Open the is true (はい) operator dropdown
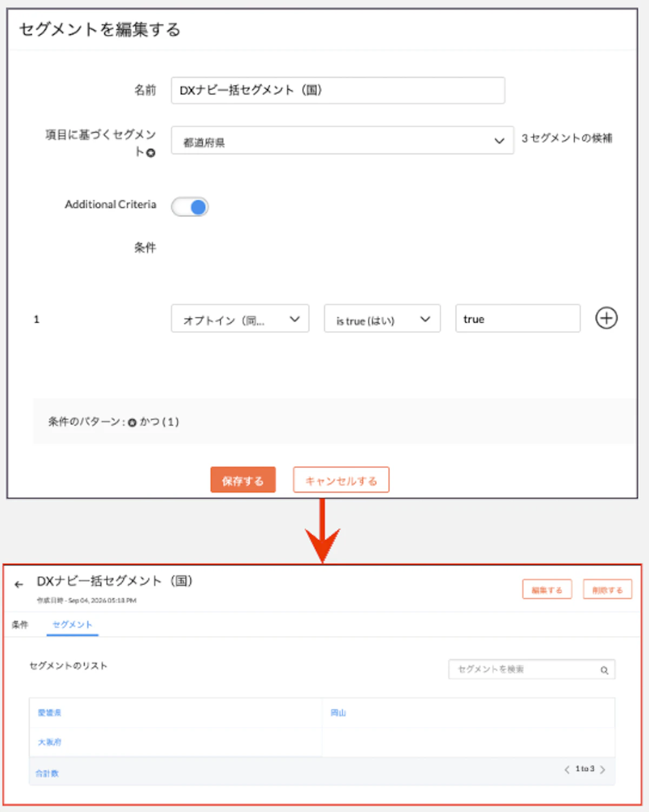Viewport: 649px width, 812px height. click(382, 319)
